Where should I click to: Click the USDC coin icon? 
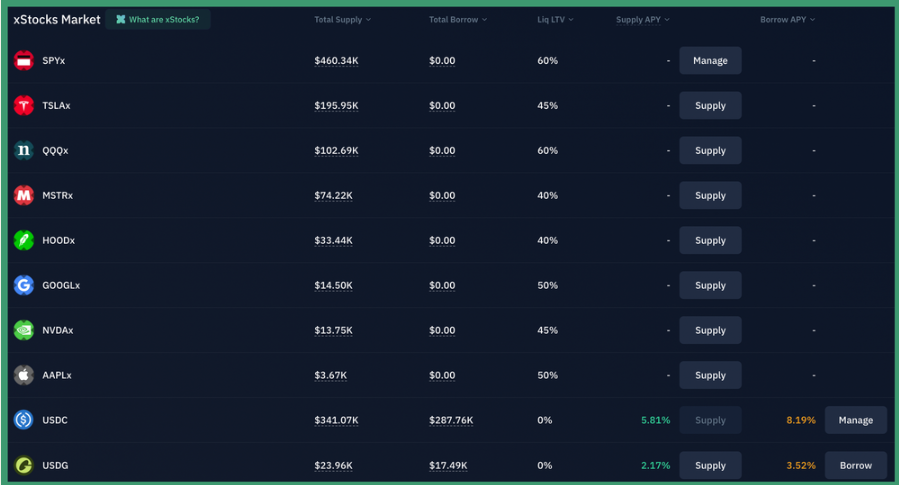coord(24,421)
